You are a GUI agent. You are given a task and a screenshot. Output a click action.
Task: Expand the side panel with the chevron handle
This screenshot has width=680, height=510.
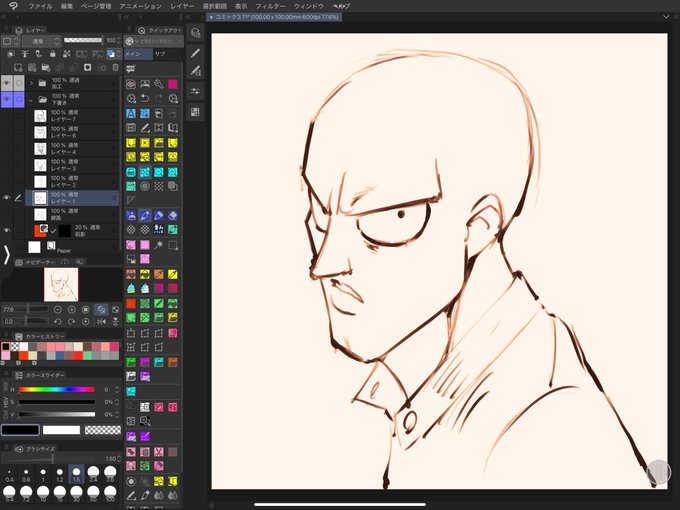[7, 255]
